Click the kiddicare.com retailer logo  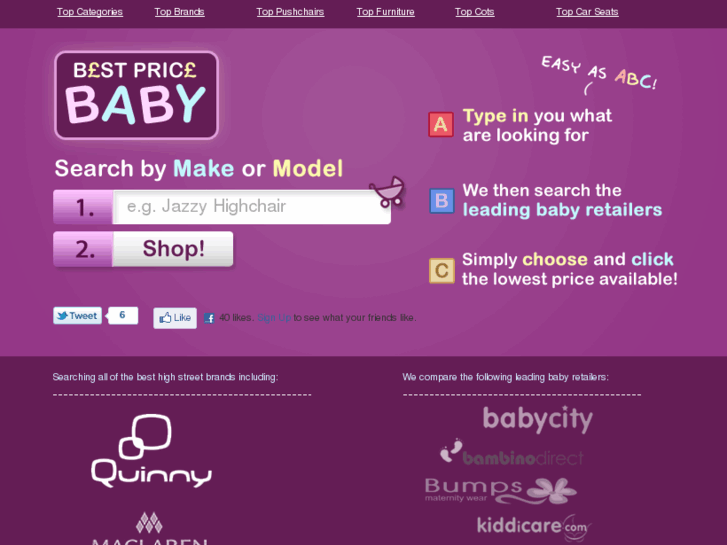(534, 527)
